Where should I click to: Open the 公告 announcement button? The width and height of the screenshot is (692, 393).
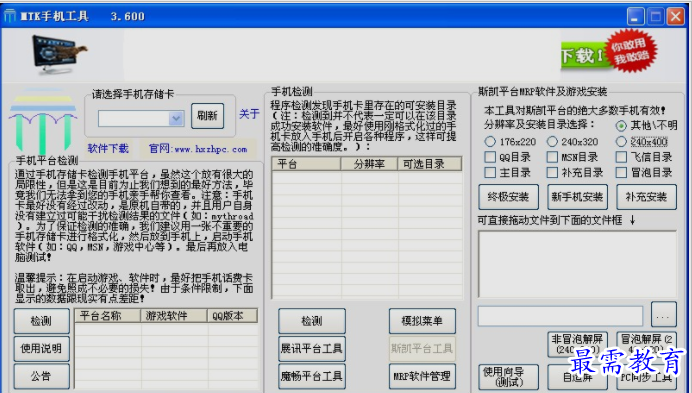click(41, 376)
